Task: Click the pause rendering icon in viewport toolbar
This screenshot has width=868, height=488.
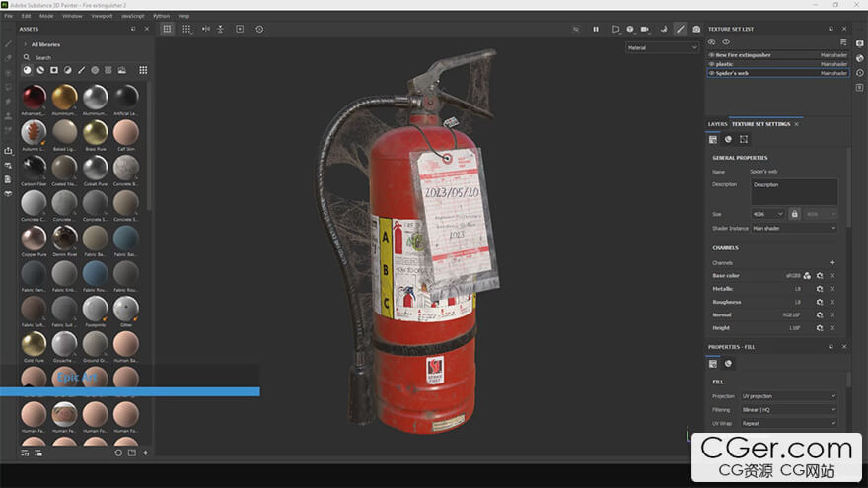Action: coord(596,30)
